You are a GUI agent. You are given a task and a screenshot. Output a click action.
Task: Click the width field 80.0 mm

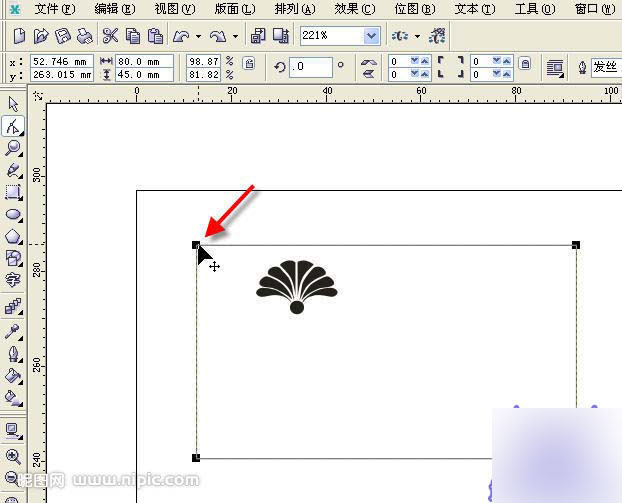pos(144,61)
